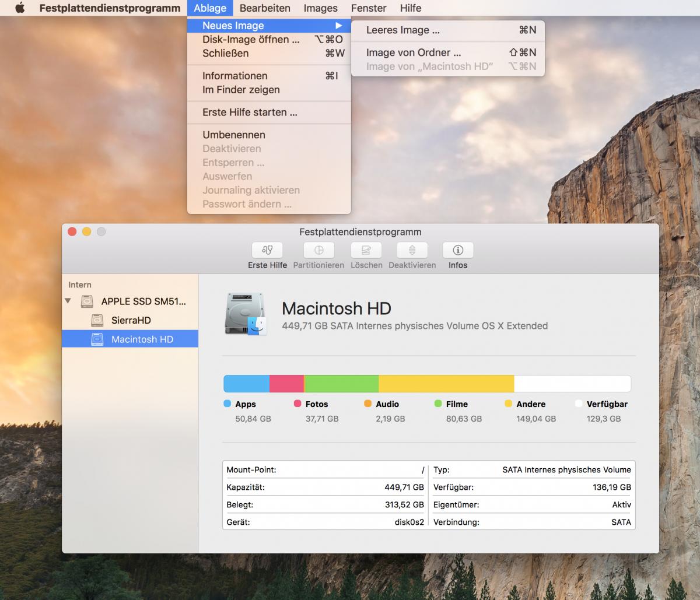Select SierraHD in the sidebar
This screenshot has width=700, height=600.
tap(130, 320)
